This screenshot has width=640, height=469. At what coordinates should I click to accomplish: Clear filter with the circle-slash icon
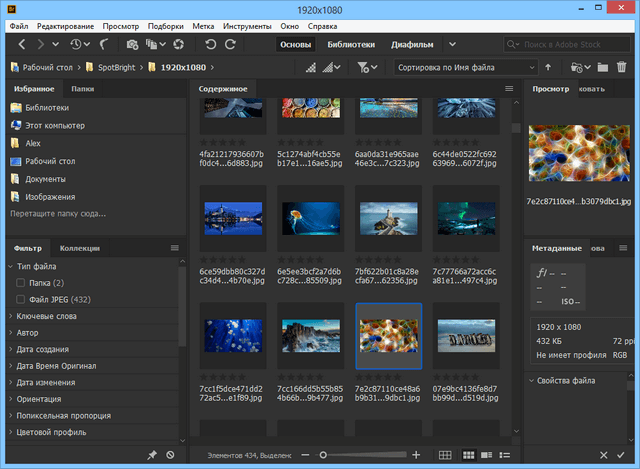point(170,456)
